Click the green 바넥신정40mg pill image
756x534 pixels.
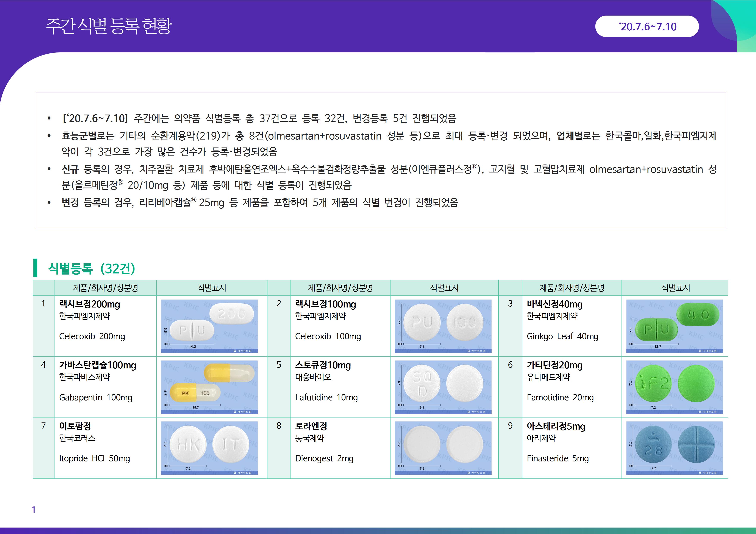(674, 326)
